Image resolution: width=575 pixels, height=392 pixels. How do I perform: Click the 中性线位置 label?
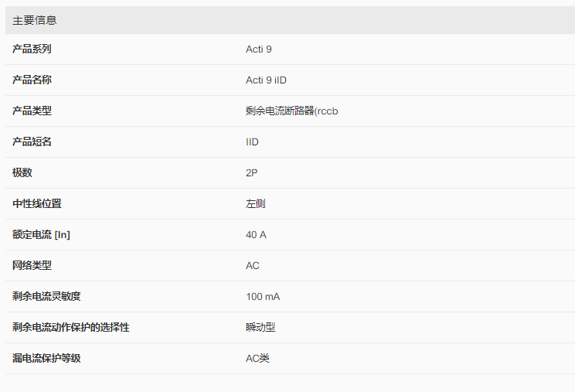pyautogui.click(x=36, y=204)
